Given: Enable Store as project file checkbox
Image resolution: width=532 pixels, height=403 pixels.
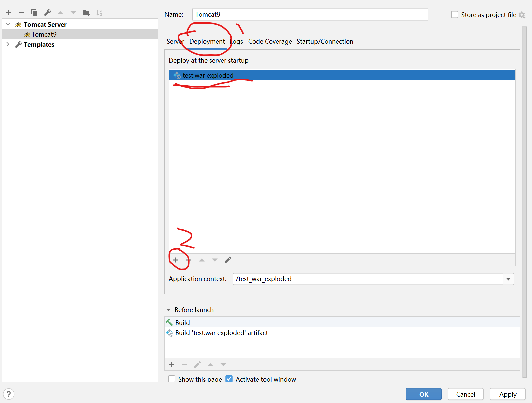Looking at the screenshot, I should [x=455, y=15].
